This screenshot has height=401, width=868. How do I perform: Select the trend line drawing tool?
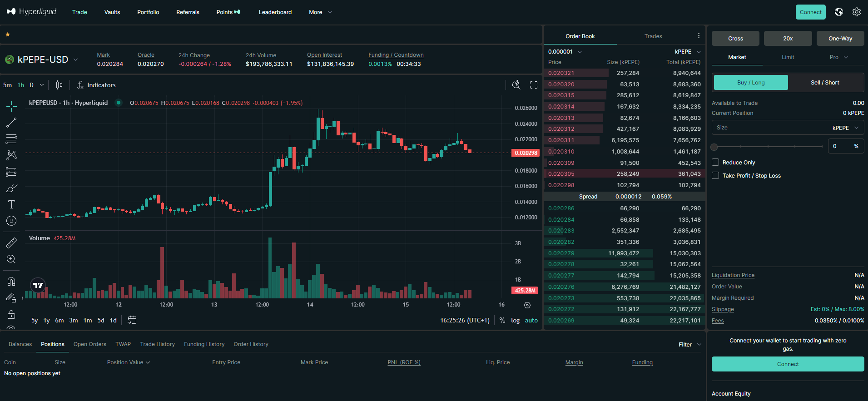coord(11,123)
